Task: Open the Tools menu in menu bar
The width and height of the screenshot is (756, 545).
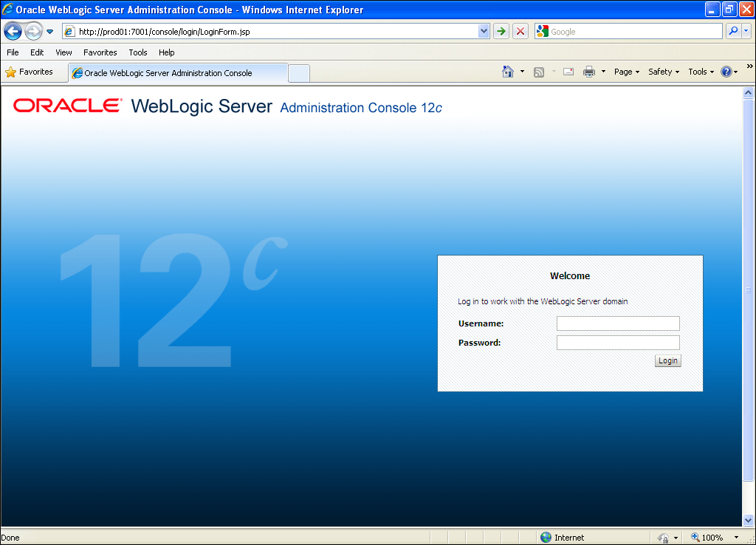Action: click(x=138, y=52)
